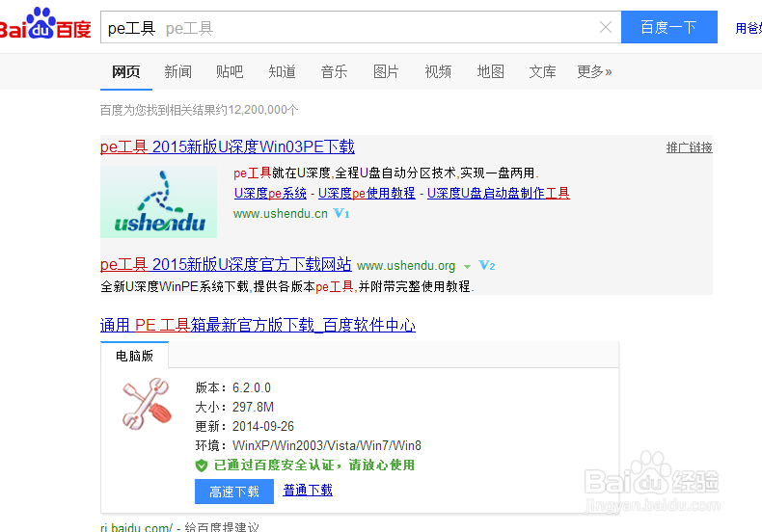This screenshot has width=762, height=532.
Task: Open the U深度U盘启动盘制作工具 link
Action: [x=498, y=193]
